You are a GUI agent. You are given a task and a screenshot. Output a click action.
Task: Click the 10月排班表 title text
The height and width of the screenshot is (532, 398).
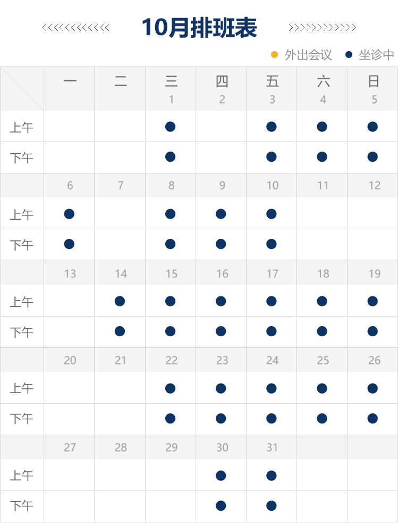pos(199,28)
